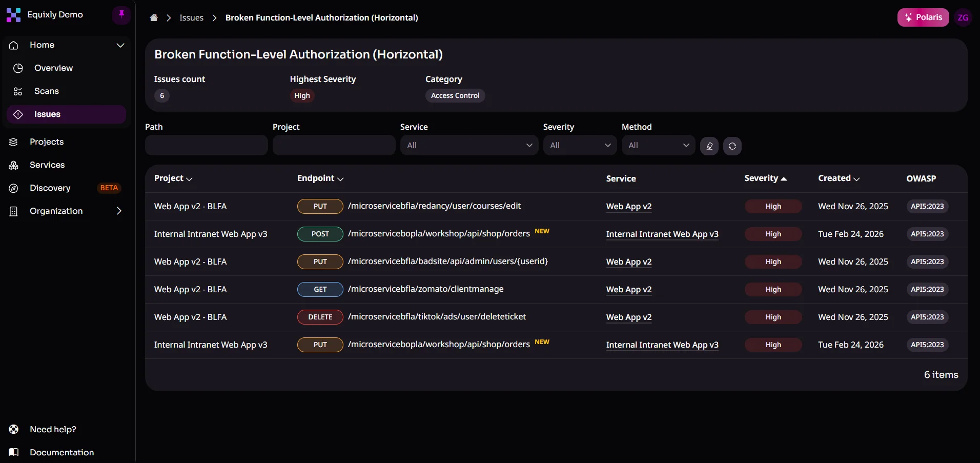Open Services using the cubes icon
Image resolution: width=980 pixels, height=463 pixels.
coord(46,165)
